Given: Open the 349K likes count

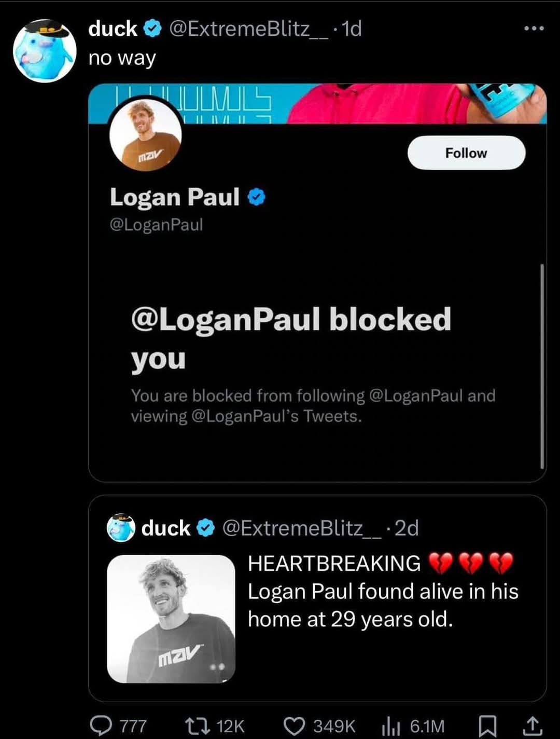Looking at the screenshot, I should tap(334, 726).
